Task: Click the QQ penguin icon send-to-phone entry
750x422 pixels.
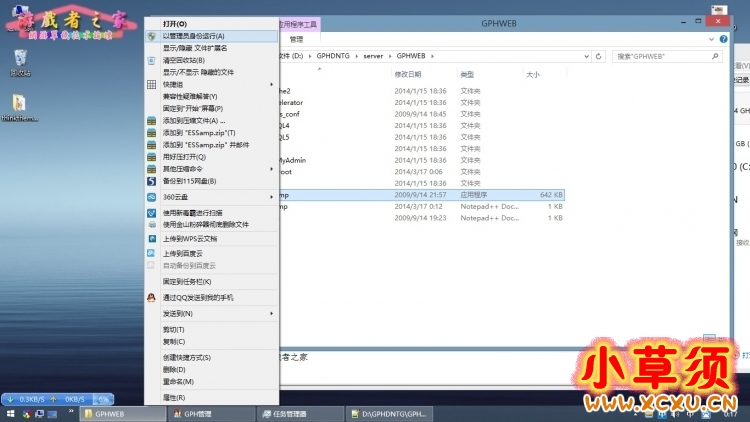Action: [x=151, y=297]
